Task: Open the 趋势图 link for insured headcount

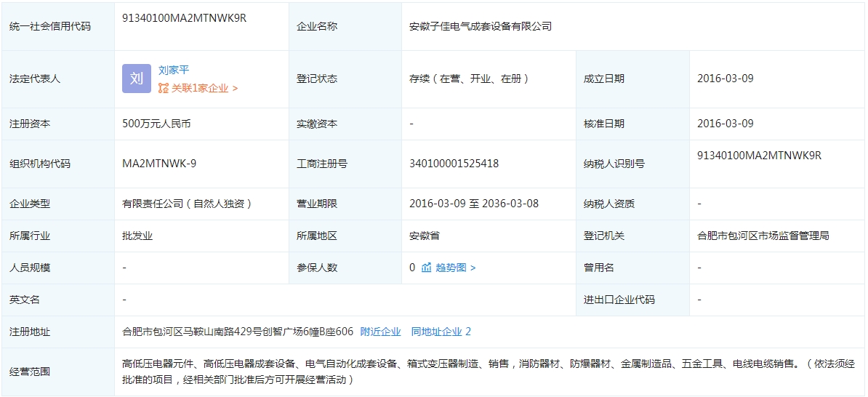Action: (x=451, y=268)
